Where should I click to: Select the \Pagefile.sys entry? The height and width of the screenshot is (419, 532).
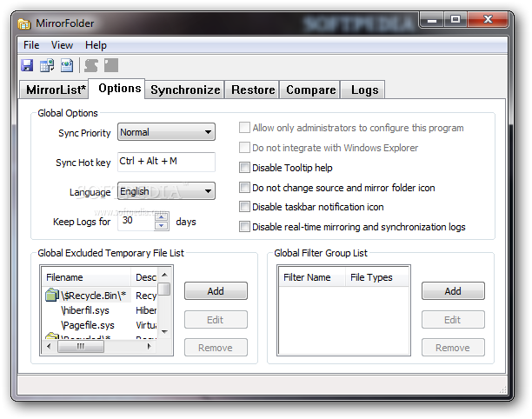click(88, 325)
